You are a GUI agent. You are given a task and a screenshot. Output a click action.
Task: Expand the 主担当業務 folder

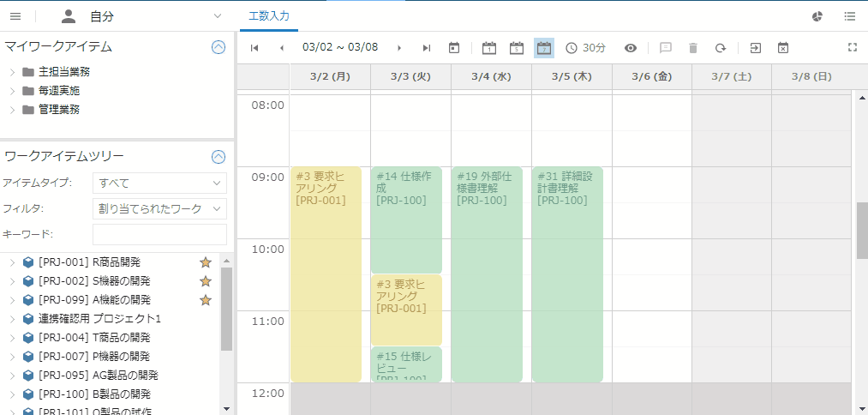click(x=12, y=72)
